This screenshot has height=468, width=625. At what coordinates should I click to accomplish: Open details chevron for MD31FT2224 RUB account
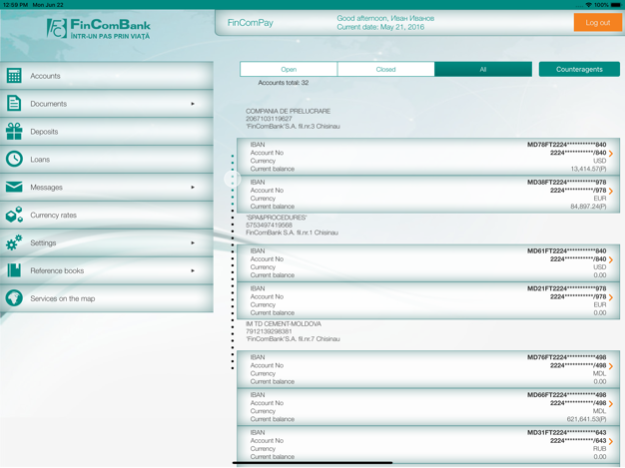coord(611,441)
